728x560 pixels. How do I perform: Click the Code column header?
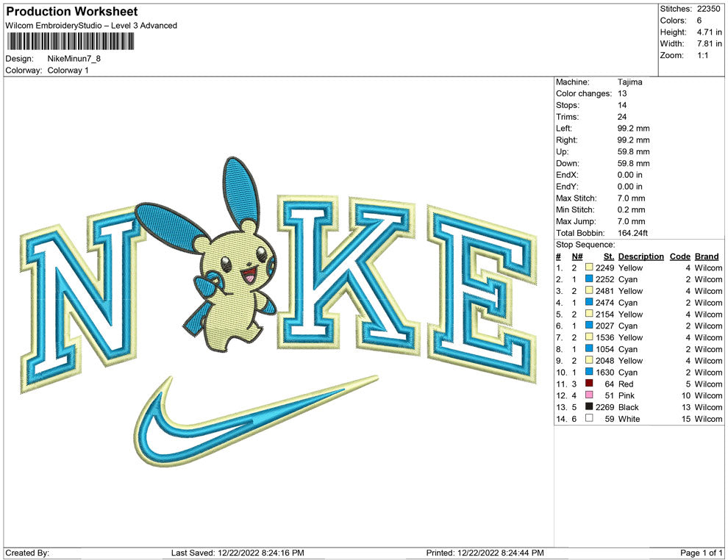(x=679, y=256)
